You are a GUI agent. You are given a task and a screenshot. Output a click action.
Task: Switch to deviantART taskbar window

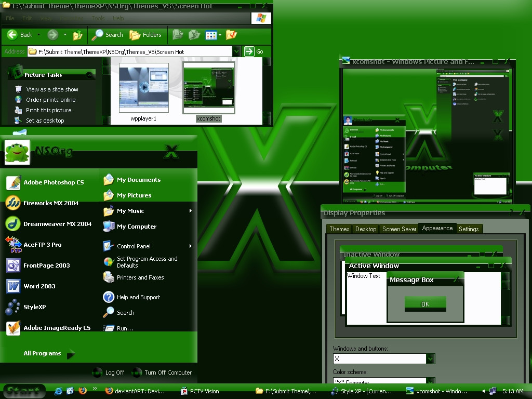pos(135,391)
